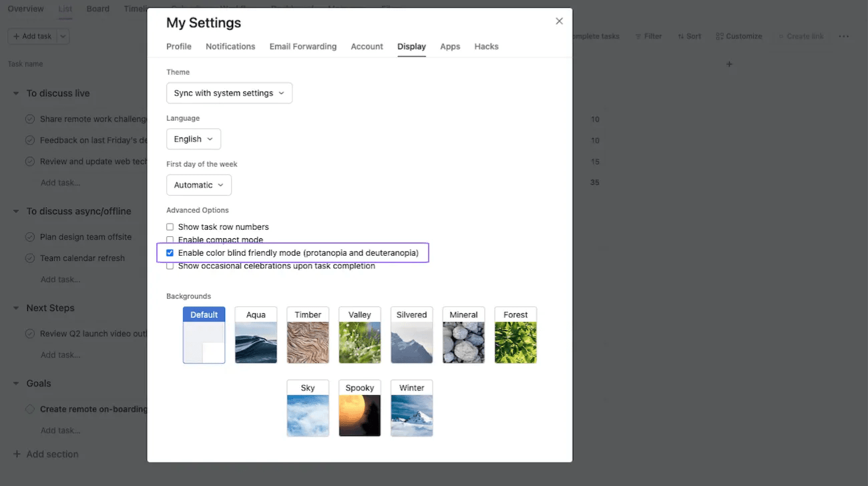868x486 pixels.
Task: Enable 'Show task row numbers' checkbox
Action: 170,227
